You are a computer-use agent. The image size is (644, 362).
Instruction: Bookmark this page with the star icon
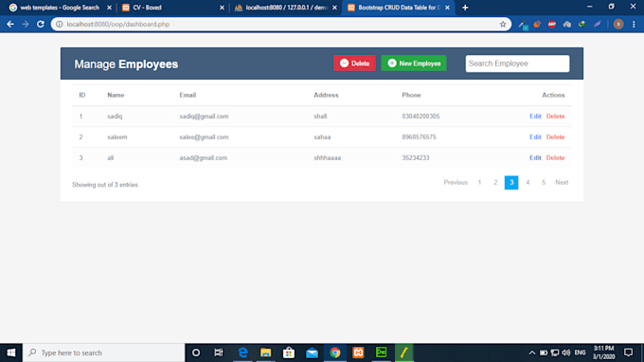[503, 25]
